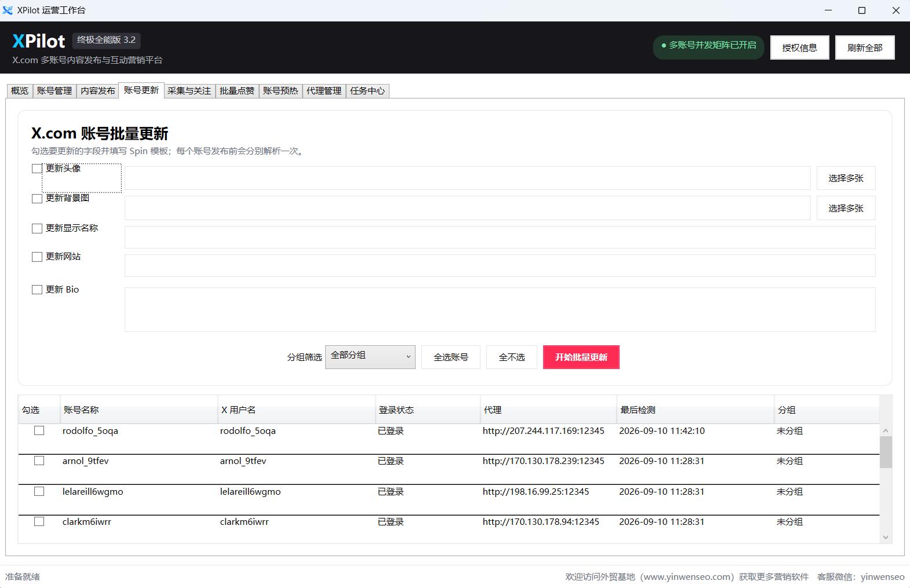This screenshot has width=910, height=588.
Task: Open the 账号管理 tab
Action: 54,91
